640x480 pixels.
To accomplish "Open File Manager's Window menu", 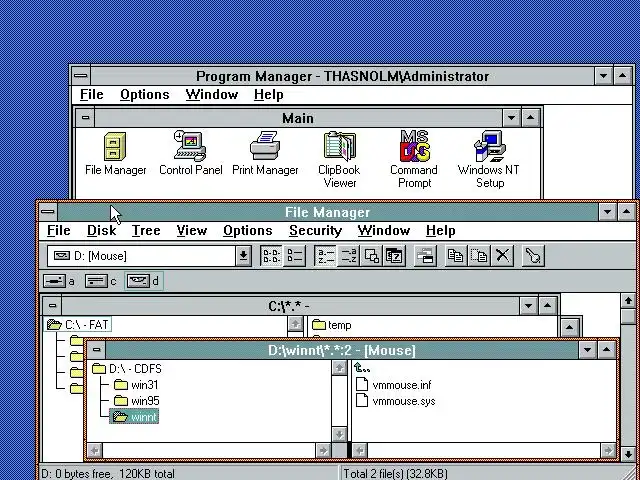I will tap(384, 231).
